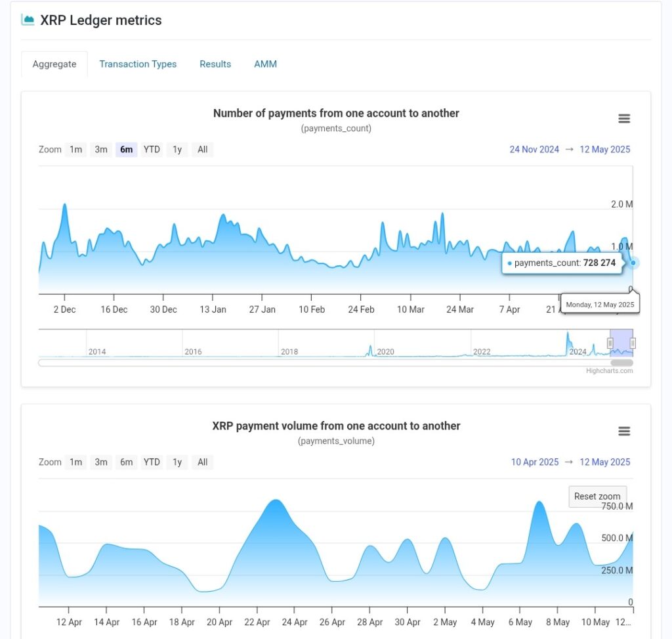The width and height of the screenshot is (672, 639).
Task: Open the payments count chart hamburger menu
Action: [x=624, y=118]
